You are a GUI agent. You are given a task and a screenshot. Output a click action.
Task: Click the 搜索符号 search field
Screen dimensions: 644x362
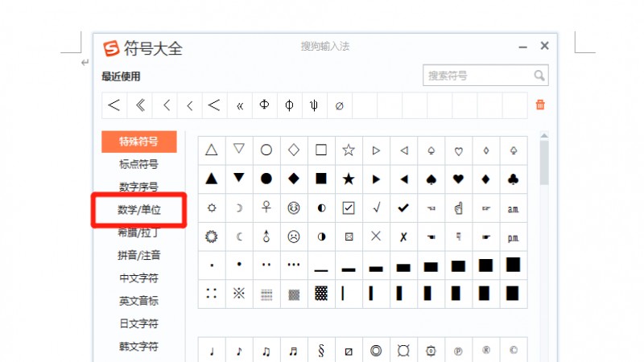[x=477, y=76]
